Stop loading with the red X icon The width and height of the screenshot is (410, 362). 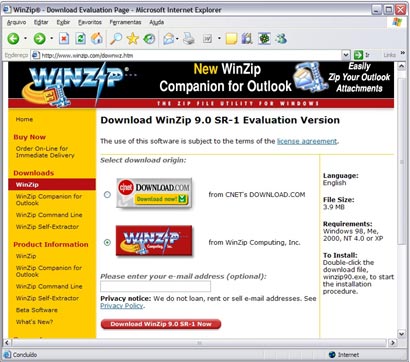(64, 39)
